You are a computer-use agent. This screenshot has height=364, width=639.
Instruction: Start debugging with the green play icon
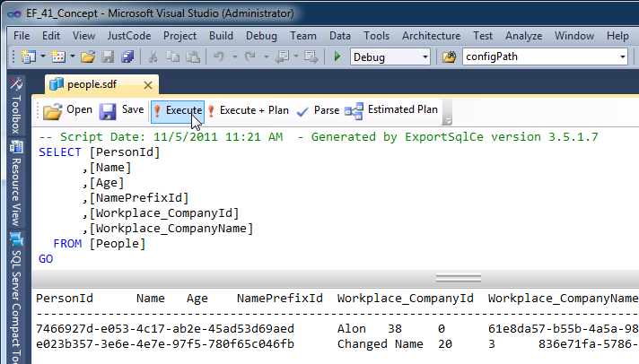point(337,56)
